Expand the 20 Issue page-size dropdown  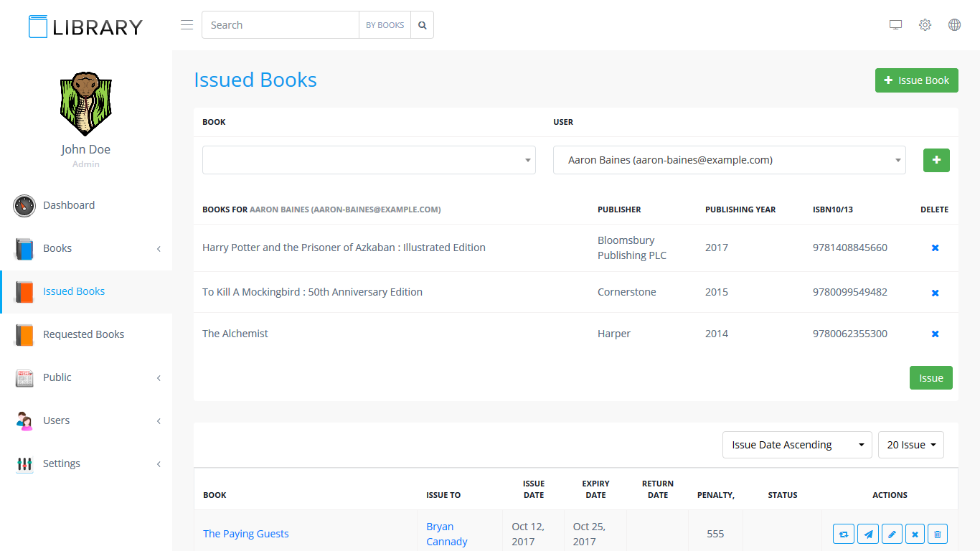(910, 445)
